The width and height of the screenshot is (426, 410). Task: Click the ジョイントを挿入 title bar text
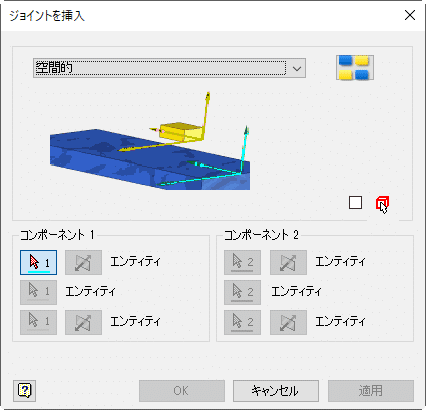tap(47, 16)
